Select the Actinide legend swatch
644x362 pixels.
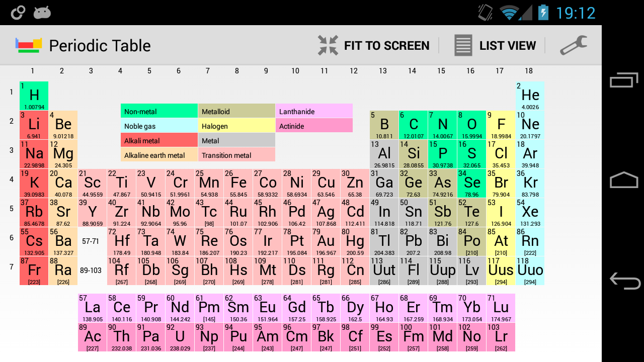tap(314, 126)
